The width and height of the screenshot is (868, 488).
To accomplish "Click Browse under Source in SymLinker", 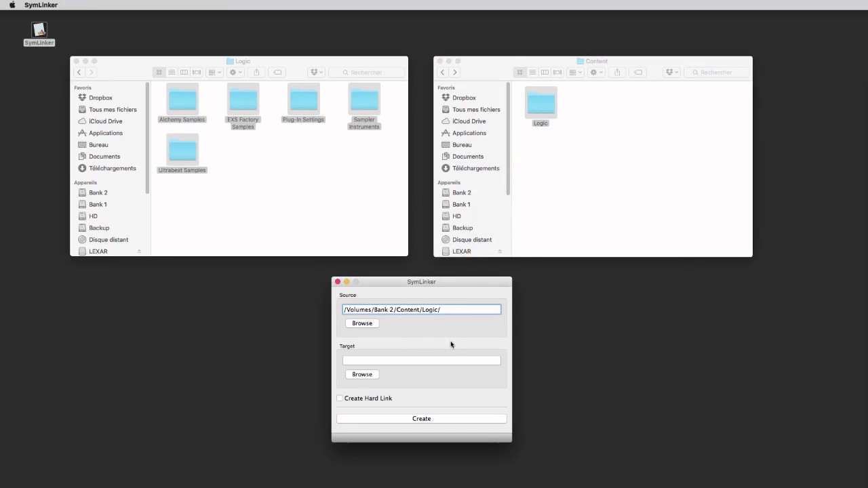I will tap(362, 323).
